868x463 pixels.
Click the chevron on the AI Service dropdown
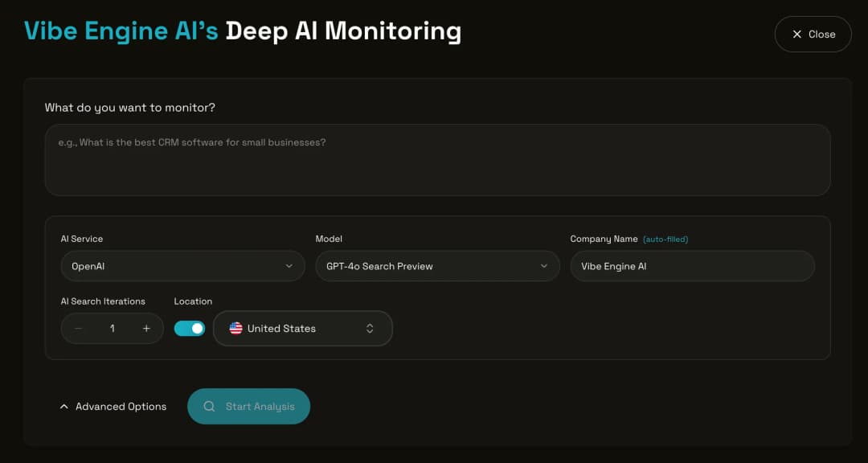[x=290, y=265]
